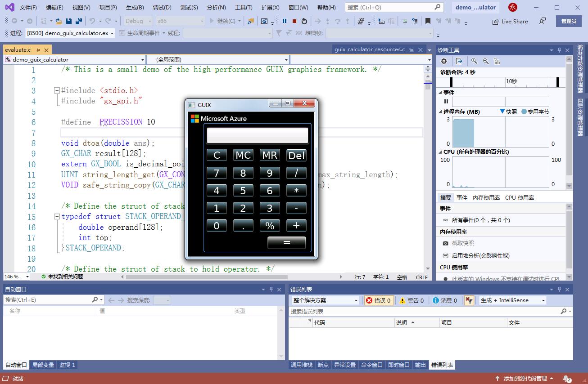588x384 pixels.
Task: Open the global scope (全局范围) dropdown
Action: click(286, 59)
